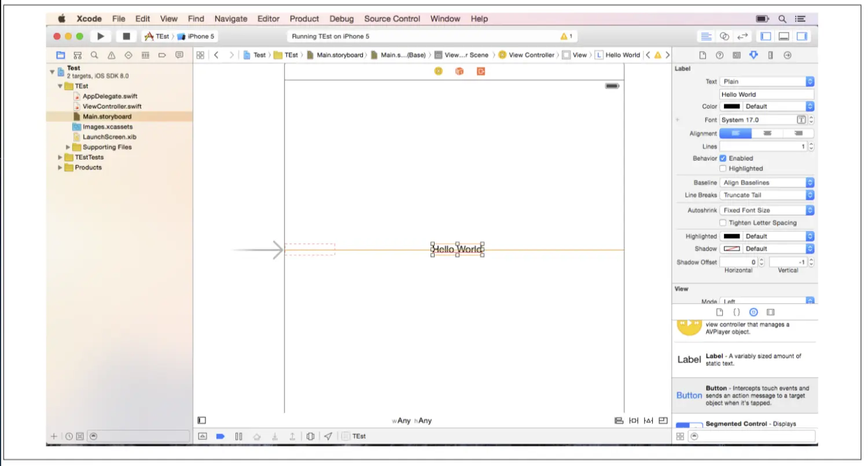Screen dimensions: 868x466
Task: Open the Debug navigator
Action: click(145, 56)
